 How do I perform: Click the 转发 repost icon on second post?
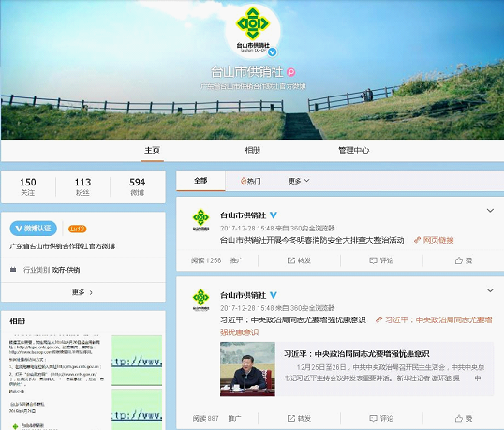point(291,418)
